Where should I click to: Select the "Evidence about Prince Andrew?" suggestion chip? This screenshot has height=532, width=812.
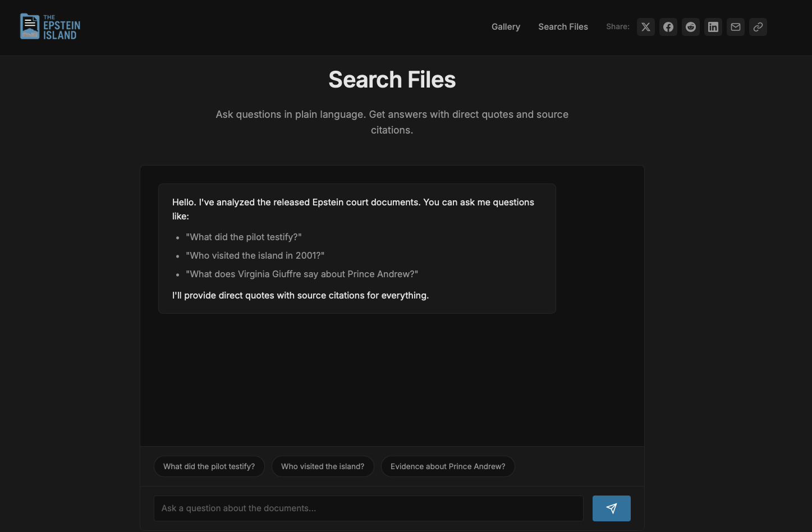448,466
